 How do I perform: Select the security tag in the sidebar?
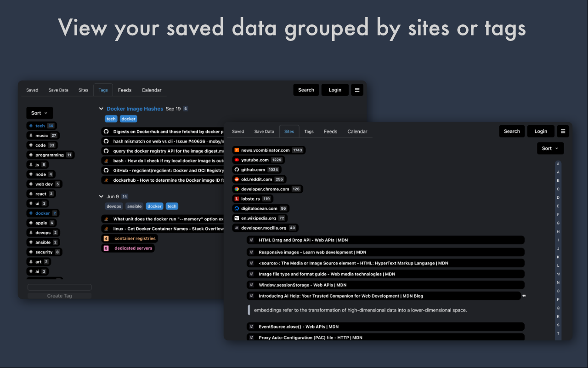coord(44,252)
